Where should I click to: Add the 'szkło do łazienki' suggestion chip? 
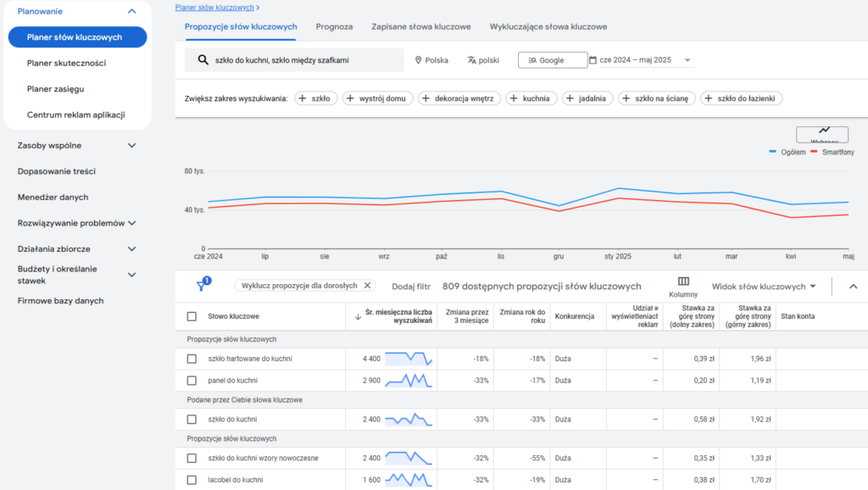click(741, 98)
